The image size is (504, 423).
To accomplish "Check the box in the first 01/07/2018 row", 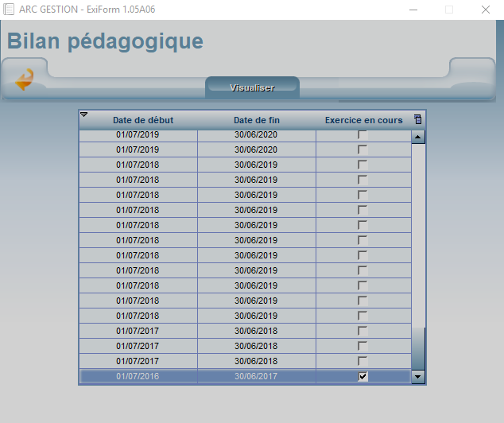I will coord(363,165).
